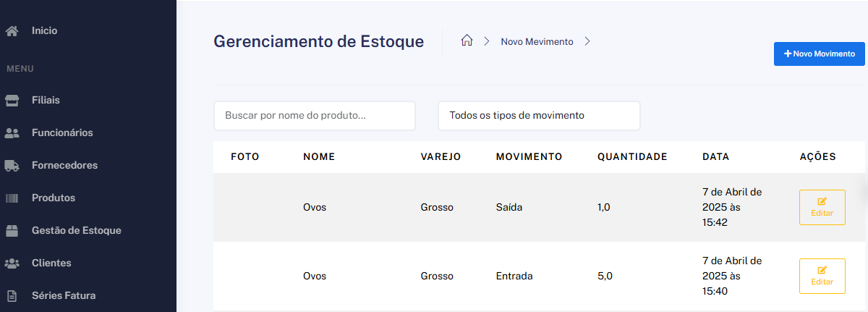The image size is (868, 312).
Task: Focus the product name search field
Action: tap(315, 116)
